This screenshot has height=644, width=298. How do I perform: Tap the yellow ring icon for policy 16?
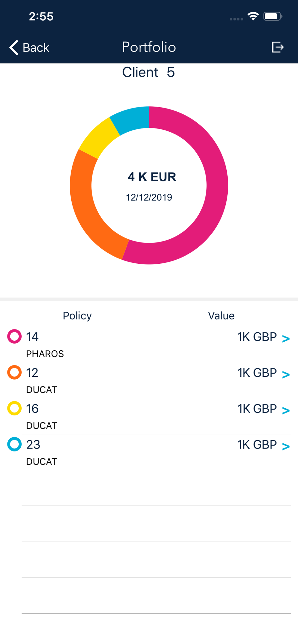(15, 408)
